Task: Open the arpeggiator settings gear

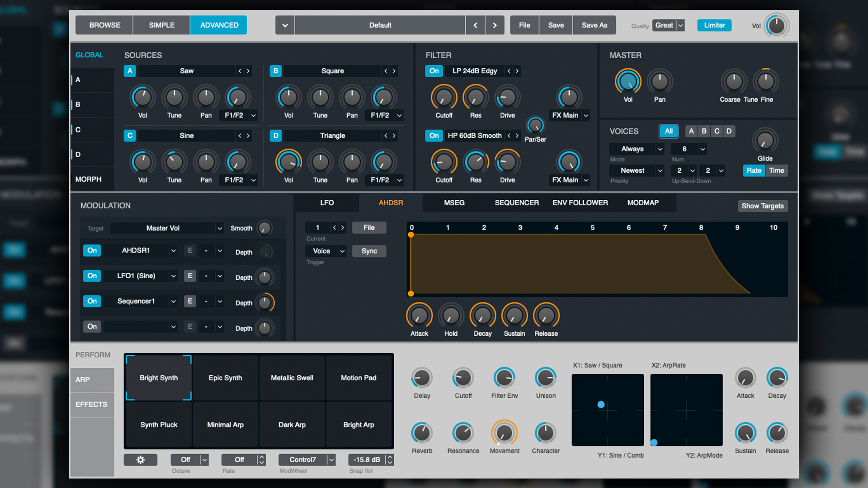Action: click(x=141, y=460)
